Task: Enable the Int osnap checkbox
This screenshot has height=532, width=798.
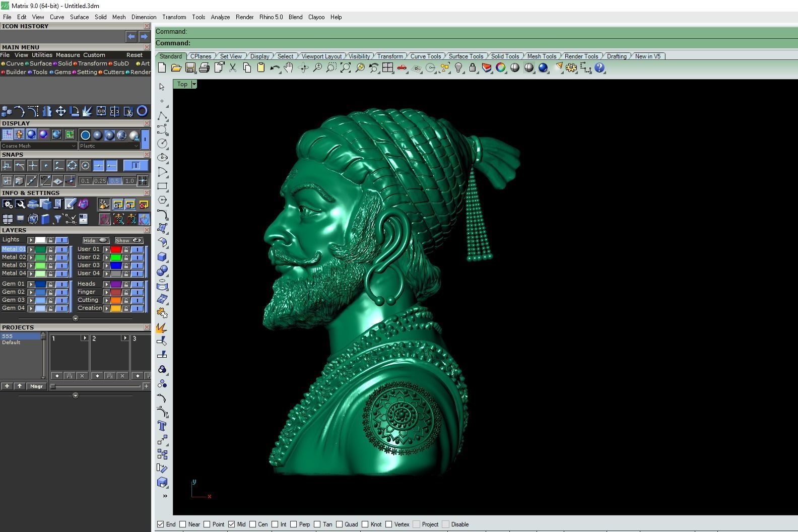Action: pos(275,524)
